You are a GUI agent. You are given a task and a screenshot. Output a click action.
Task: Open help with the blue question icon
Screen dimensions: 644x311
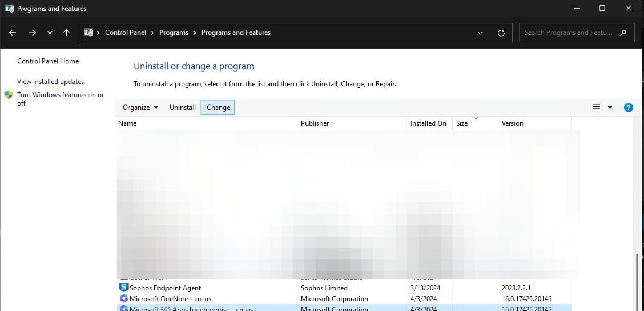[x=628, y=108]
